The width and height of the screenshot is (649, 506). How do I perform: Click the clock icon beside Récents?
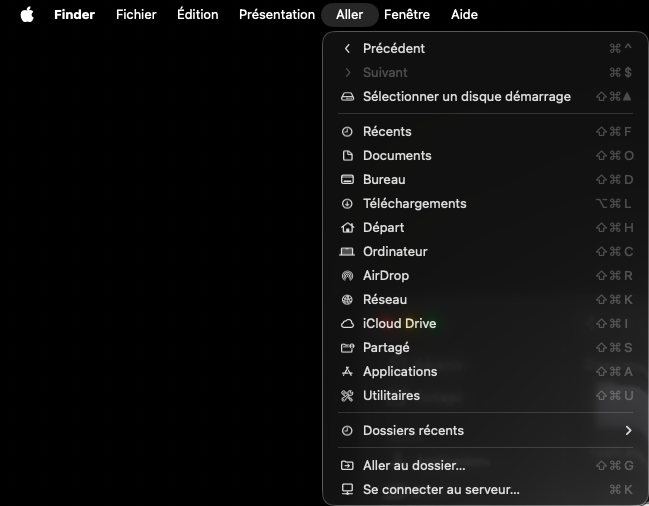point(347,132)
